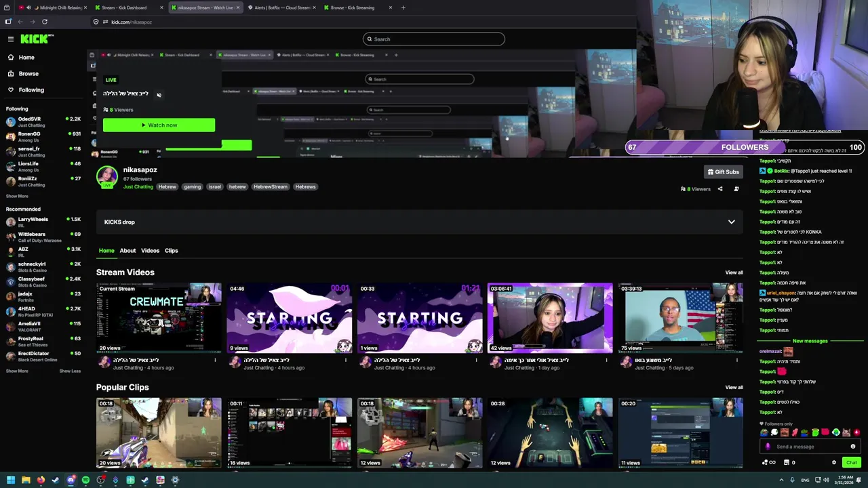This screenshot has height=488, width=868.
Task: Open Following in sidebar
Action: click(x=31, y=89)
